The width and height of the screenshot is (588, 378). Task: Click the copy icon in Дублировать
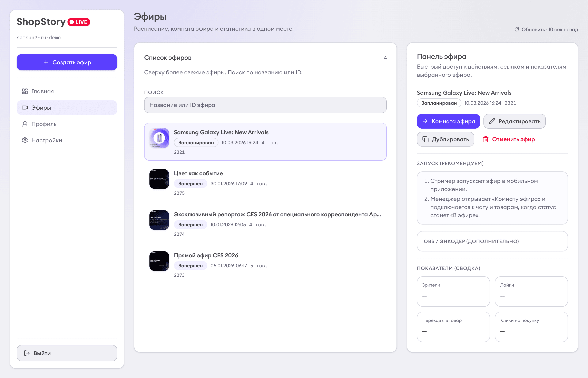pos(425,139)
